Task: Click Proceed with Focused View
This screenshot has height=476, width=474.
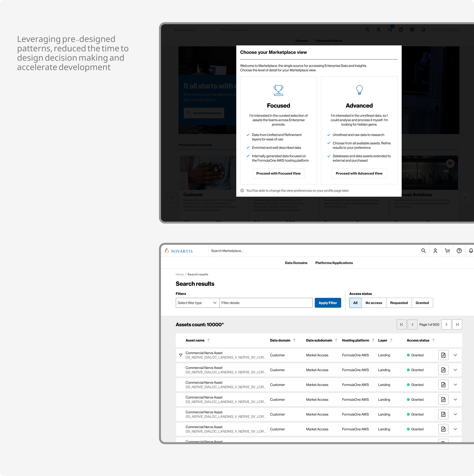Action: 278,173
